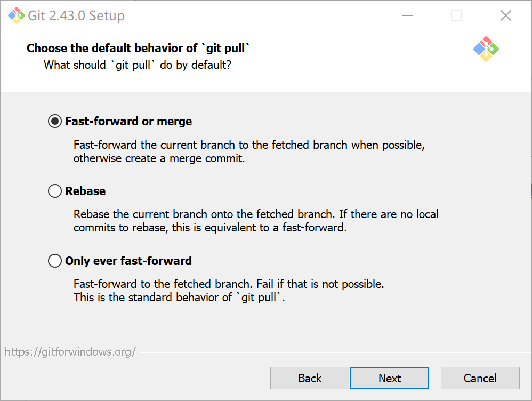532x401 pixels.
Task: Click the bold "Rebase" option label text
Action: 85,191
